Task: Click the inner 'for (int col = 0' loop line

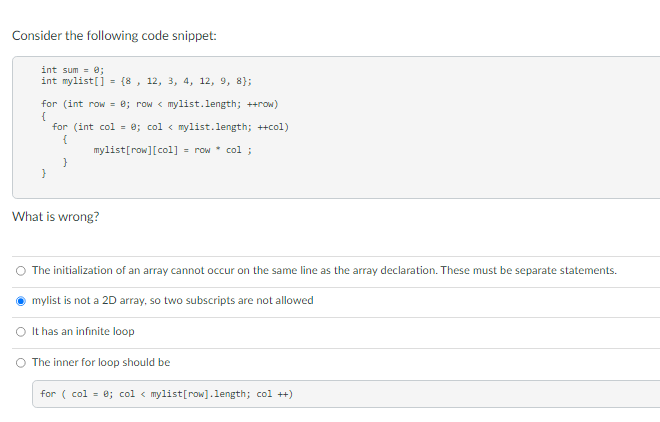Action: (170, 127)
